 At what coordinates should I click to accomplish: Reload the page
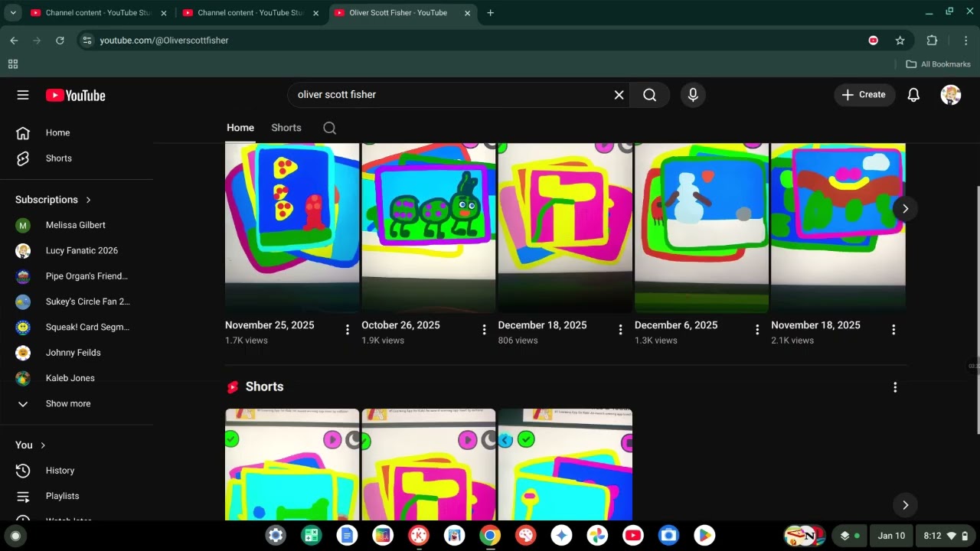60,41
